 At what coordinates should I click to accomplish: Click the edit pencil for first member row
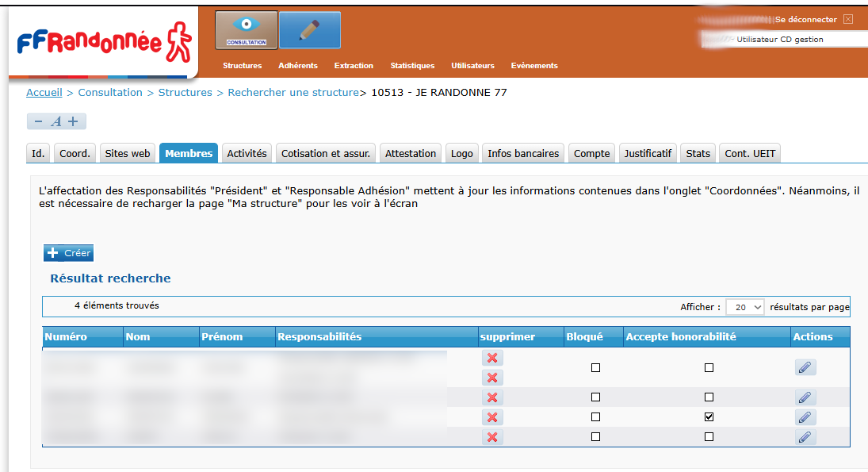pos(805,367)
